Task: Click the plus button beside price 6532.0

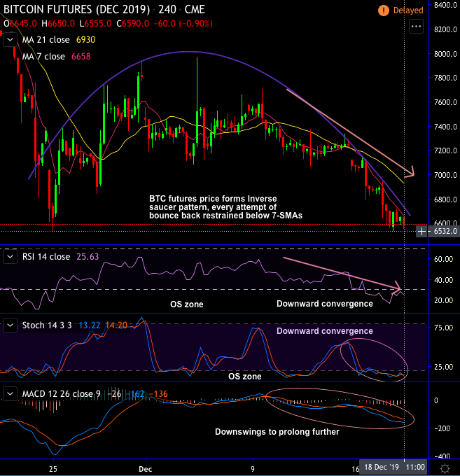Action: [x=421, y=232]
